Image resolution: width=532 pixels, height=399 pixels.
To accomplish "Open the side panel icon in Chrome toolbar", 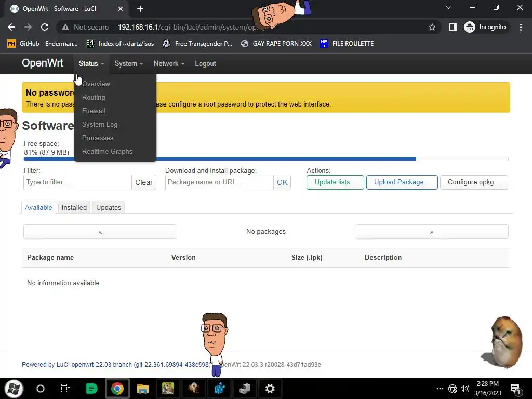I will [x=453, y=27].
